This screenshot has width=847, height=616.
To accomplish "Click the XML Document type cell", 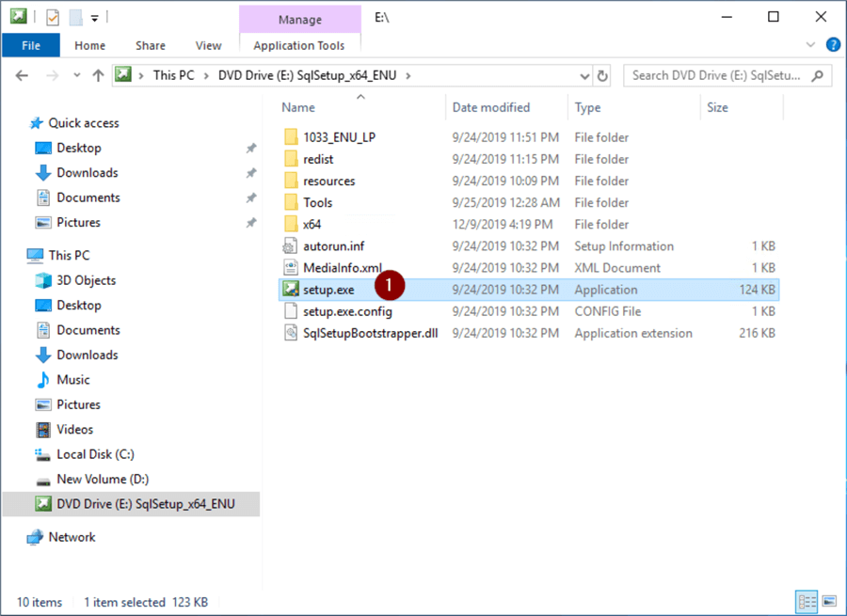I will [616, 268].
